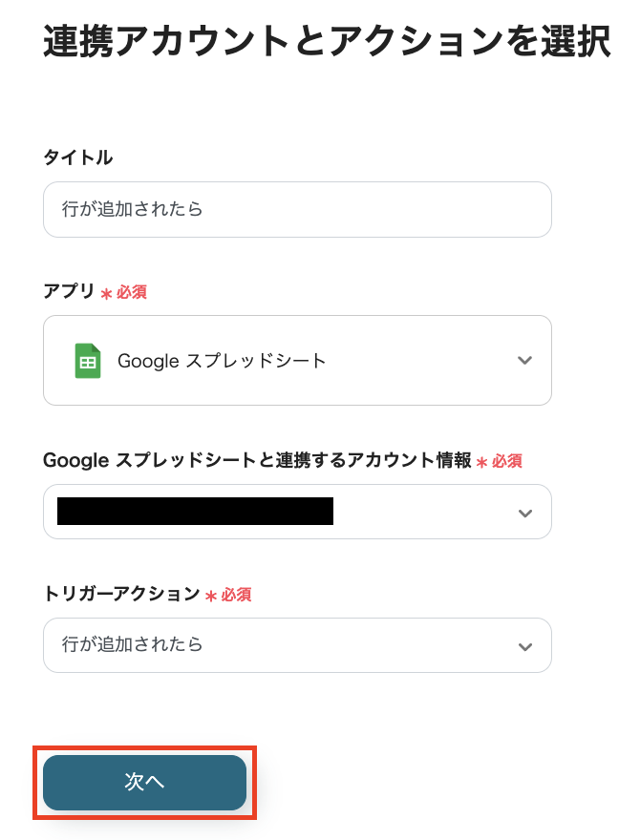Expand the trigger action chevron arrow

pos(524,645)
